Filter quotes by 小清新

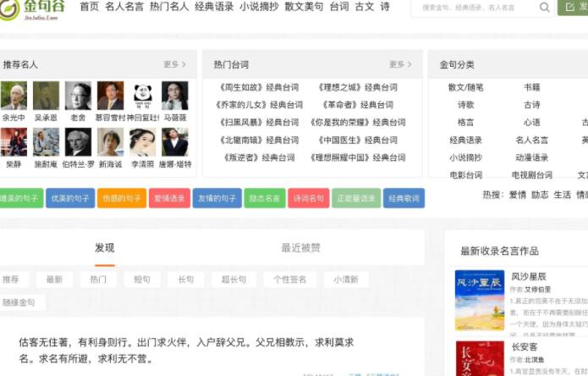[346, 279]
